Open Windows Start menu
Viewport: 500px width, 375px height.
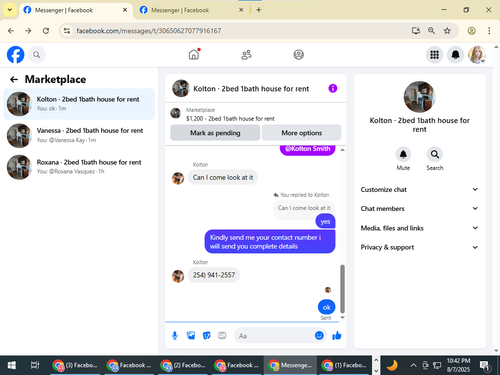[x=12, y=365]
